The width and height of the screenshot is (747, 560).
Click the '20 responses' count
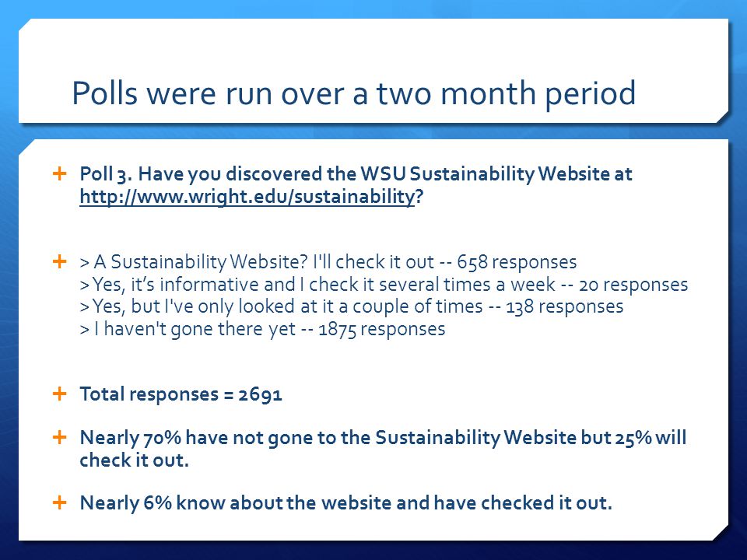click(x=633, y=285)
